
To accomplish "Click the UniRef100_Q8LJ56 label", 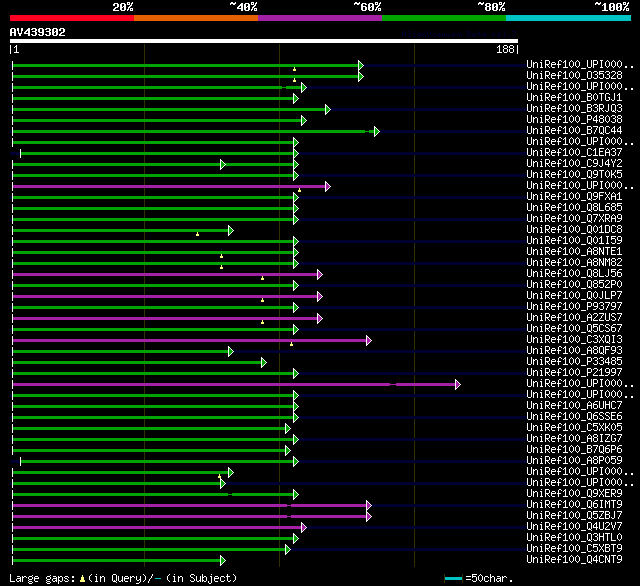I will point(574,274).
